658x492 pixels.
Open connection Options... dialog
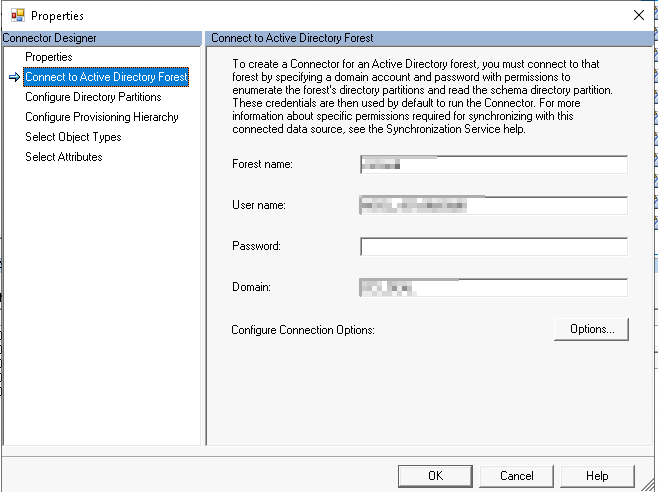(591, 329)
